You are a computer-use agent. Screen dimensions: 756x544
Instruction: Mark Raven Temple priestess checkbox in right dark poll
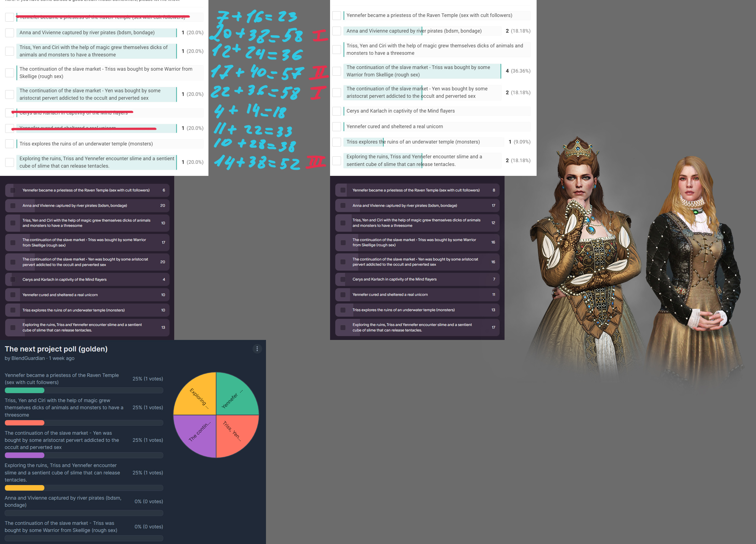[343, 190]
